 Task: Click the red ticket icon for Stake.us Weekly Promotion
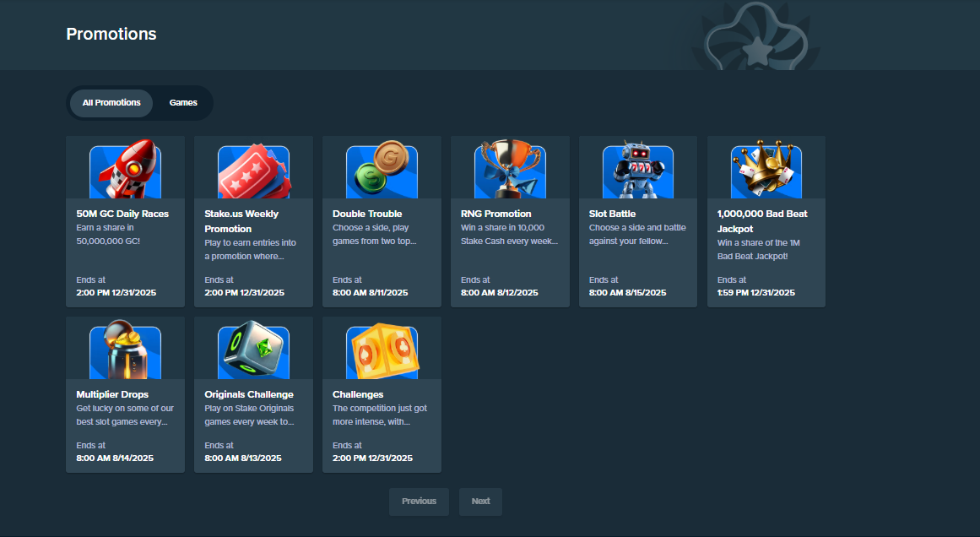point(254,171)
